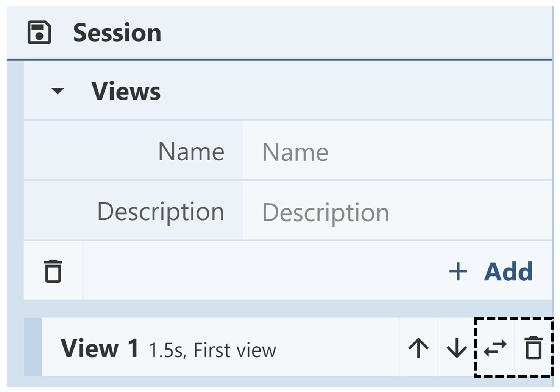Click the Views section header label
This screenshot has height=392, width=560.
(126, 91)
